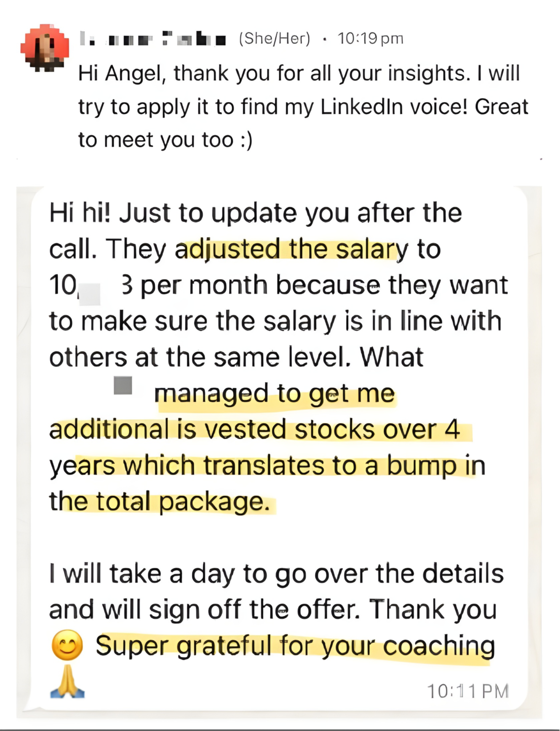Click highlighted text "adjusted the salary"

click(291, 249)
